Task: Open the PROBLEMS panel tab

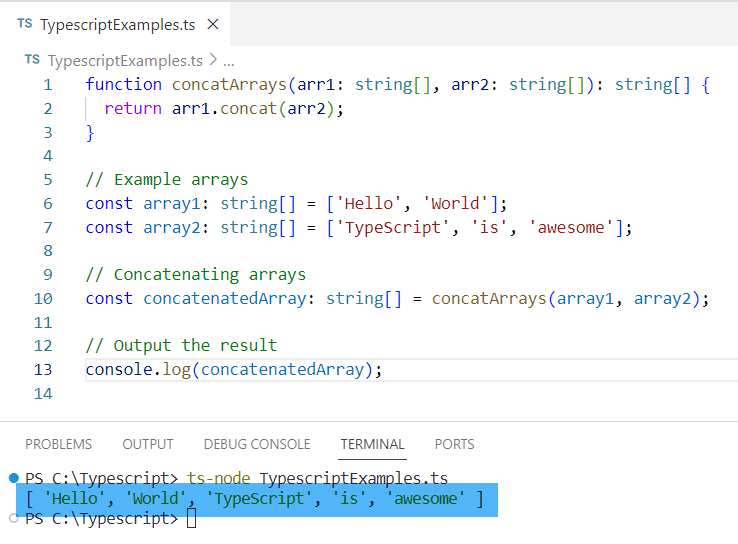Action: pos(58,444)
